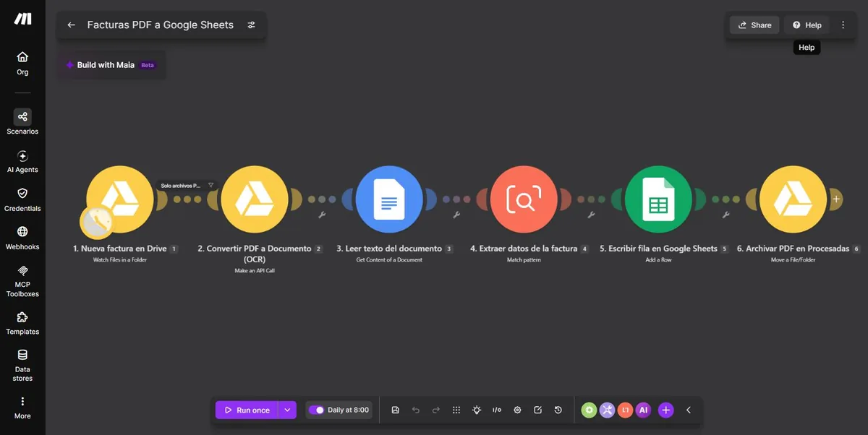
Task: Click the Watch Files in a Folder label
Action: point(120,260)
